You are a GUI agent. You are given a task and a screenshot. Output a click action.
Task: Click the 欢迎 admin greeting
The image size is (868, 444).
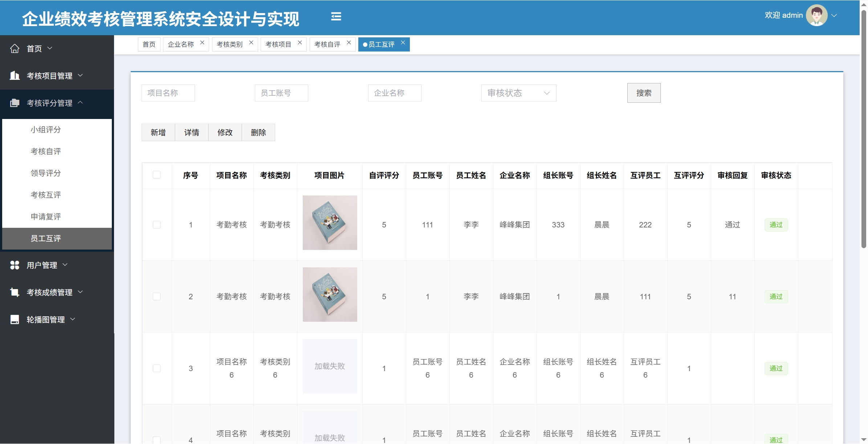[784, 15]
